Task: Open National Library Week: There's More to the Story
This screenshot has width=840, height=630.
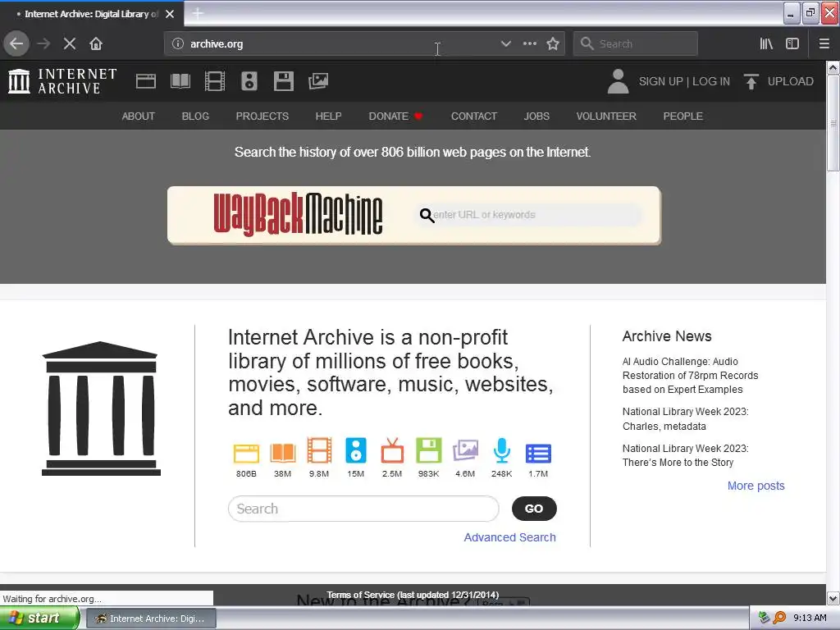Action: coord(686,455)
